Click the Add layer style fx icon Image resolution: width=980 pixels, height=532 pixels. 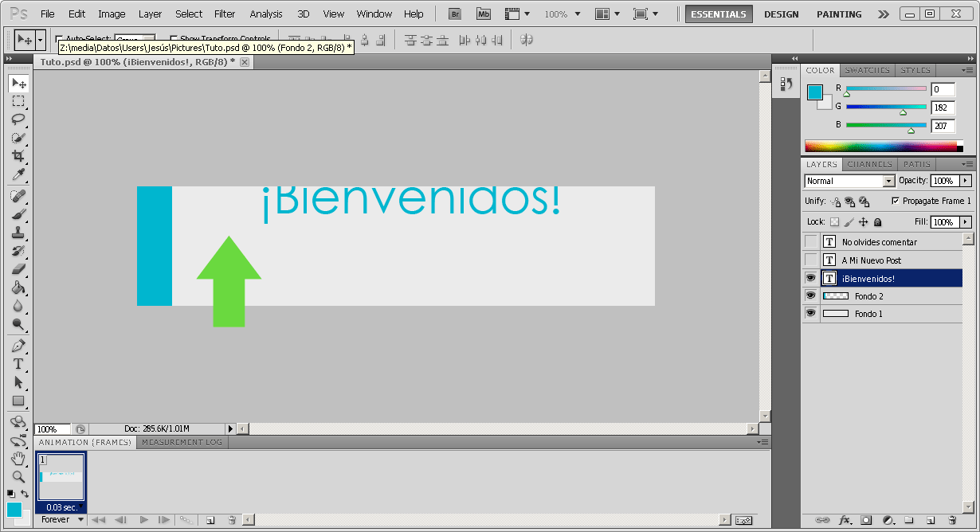(x=845, y=520)
